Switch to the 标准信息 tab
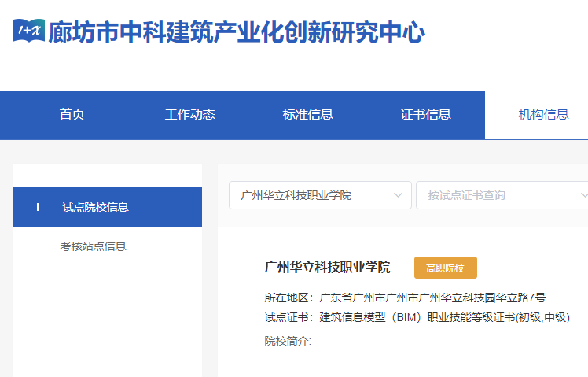588x377 pixels. pos(307,115)
